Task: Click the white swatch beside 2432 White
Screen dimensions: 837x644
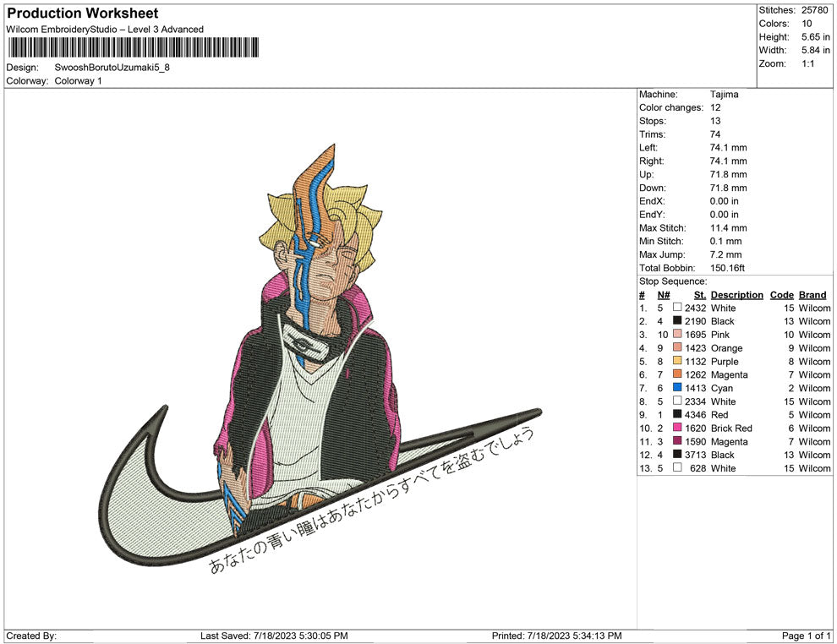Action: coord(677,308)
